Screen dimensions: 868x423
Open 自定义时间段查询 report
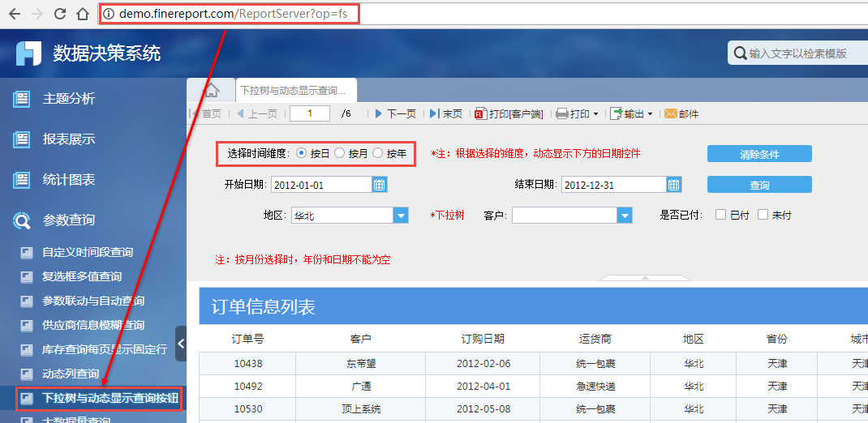[88, 252]
